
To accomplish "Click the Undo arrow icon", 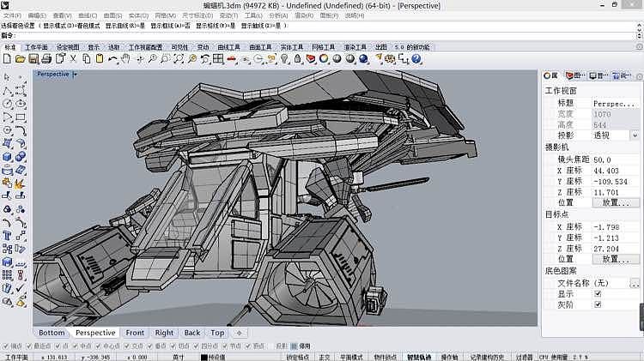I will tap(112, 58).
